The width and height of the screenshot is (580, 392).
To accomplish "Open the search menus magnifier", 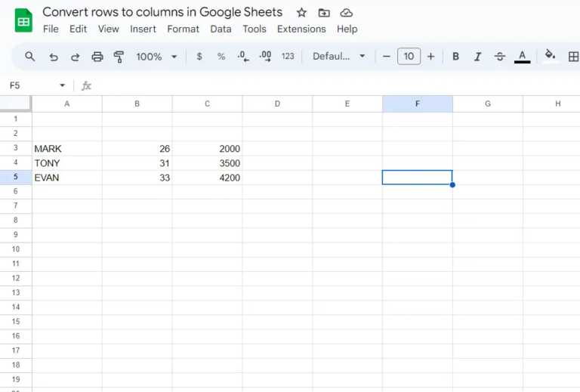I will tap(29, 57).
